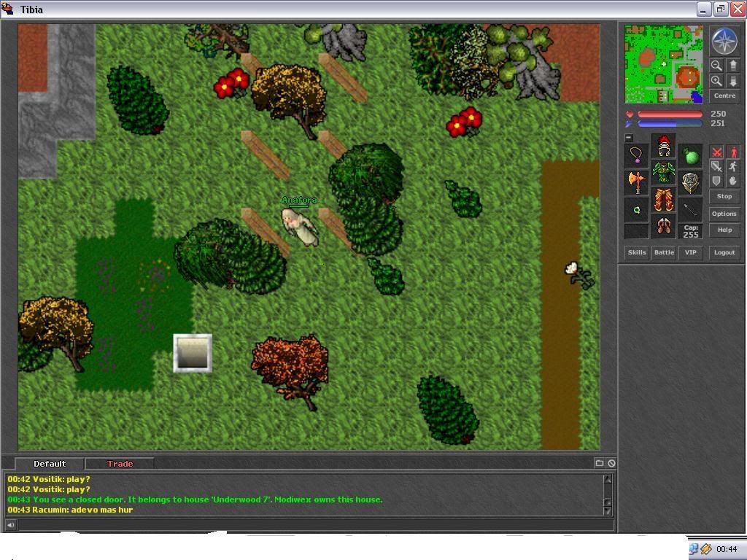Screen dimensions: 747x560
Task: Enable balanced fighting mode sword-and-shield icon
Action: point(716,166)
